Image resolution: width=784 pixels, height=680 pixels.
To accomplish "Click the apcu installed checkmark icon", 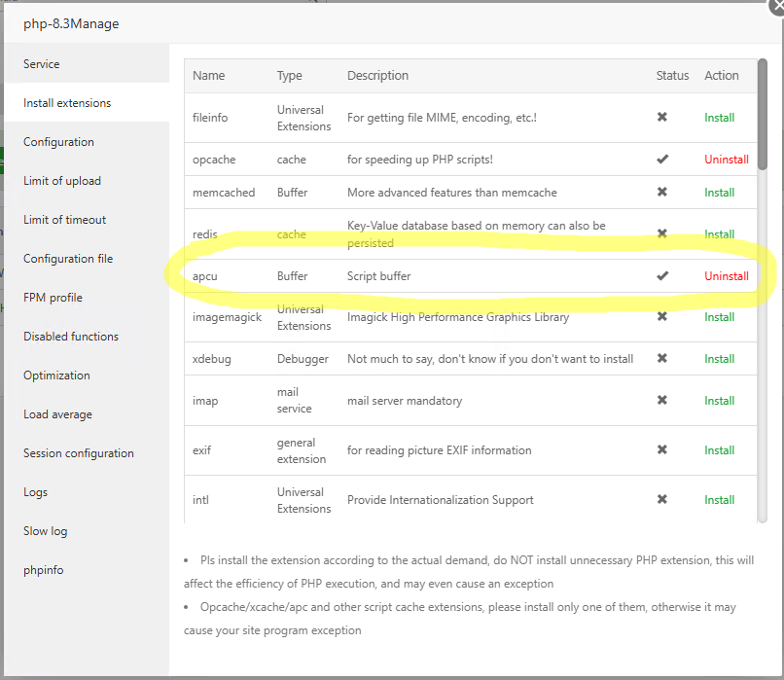I will tap(662, 276).
